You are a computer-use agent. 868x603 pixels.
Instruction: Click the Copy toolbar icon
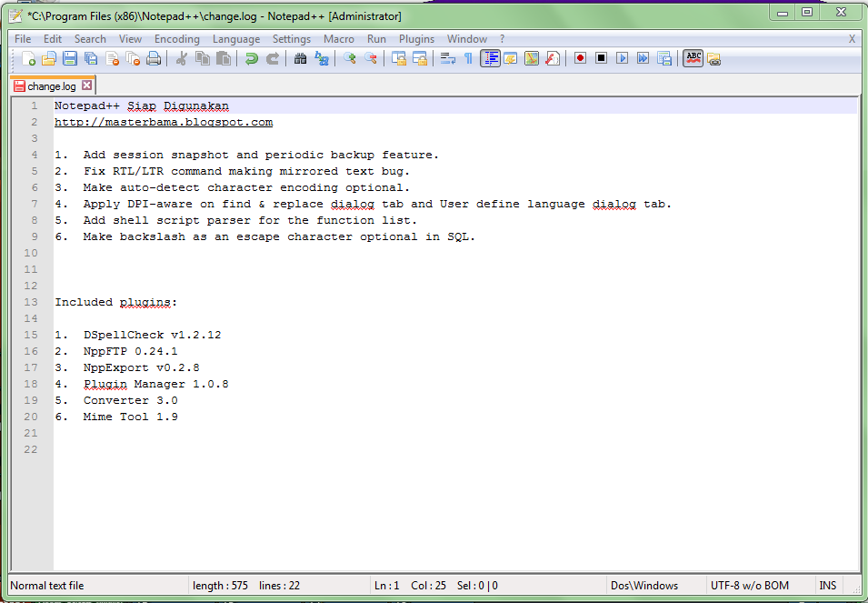[203, 58]
